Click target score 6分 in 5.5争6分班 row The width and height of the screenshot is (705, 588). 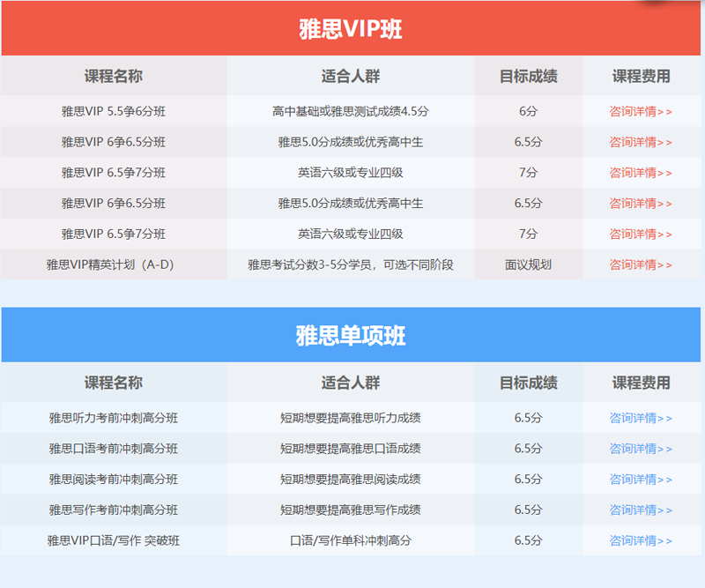point(528,111)
